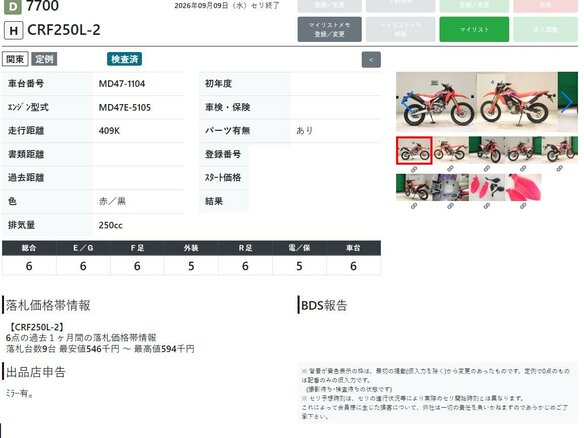This screenshot has width=584, height=438.
Task: Click the faded 'マイリストメモ 削除' button
Action: pyautogui.click(x=400, y=29)
